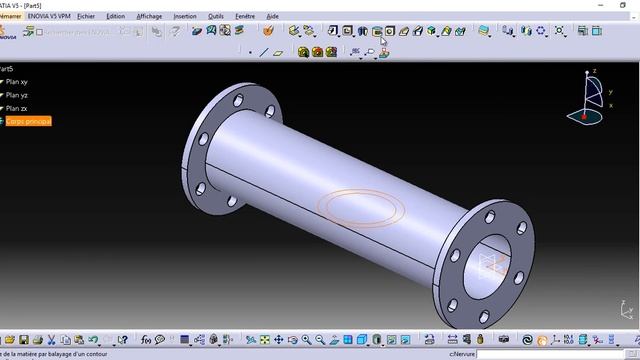Screen dimensions: 640x360
Task: Tick the small checkbox beside ENOVIA icon
Action: click(40, 32)
